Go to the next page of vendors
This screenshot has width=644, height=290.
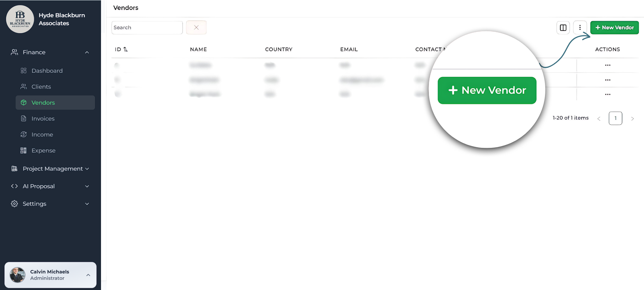click(x=632, y=118)
